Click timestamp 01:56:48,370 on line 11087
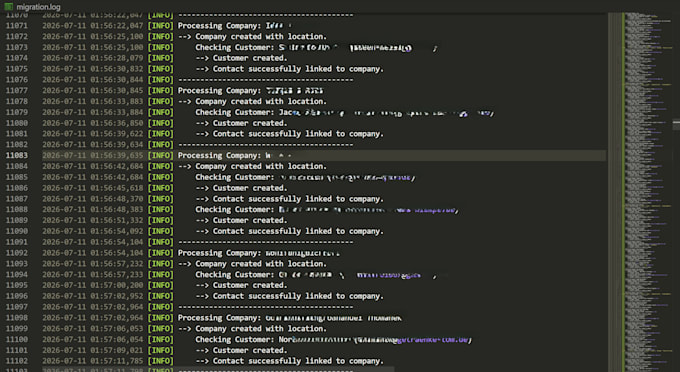Screen dimensions: 680x372 click(x=117, y=199)
